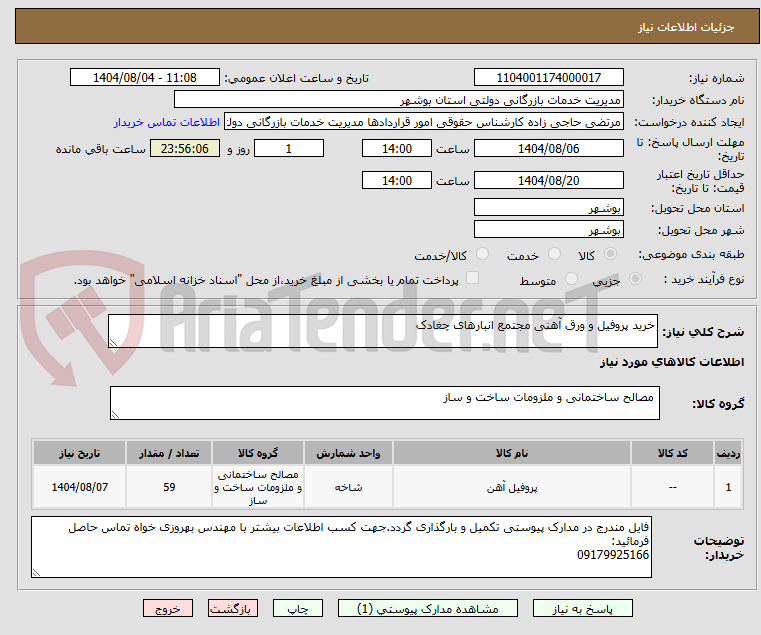The height and width of the screenshot is (635, 761).
Task: Select the متوسط purchase type radio
Action: [x=572, y=279]
